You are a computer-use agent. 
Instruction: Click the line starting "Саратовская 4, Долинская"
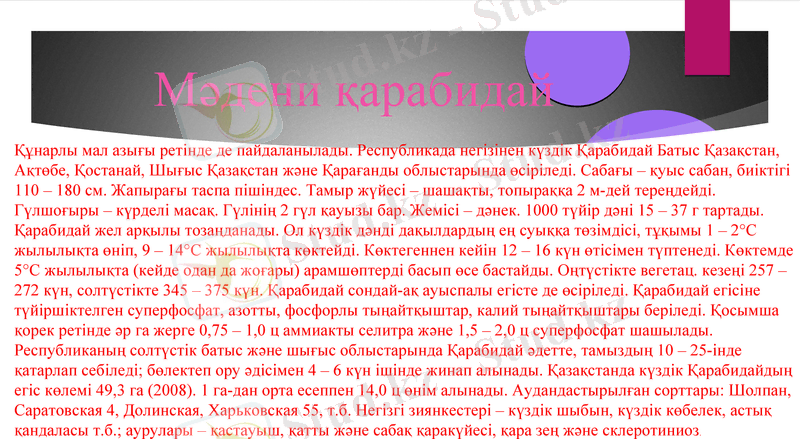click(393, 410)
